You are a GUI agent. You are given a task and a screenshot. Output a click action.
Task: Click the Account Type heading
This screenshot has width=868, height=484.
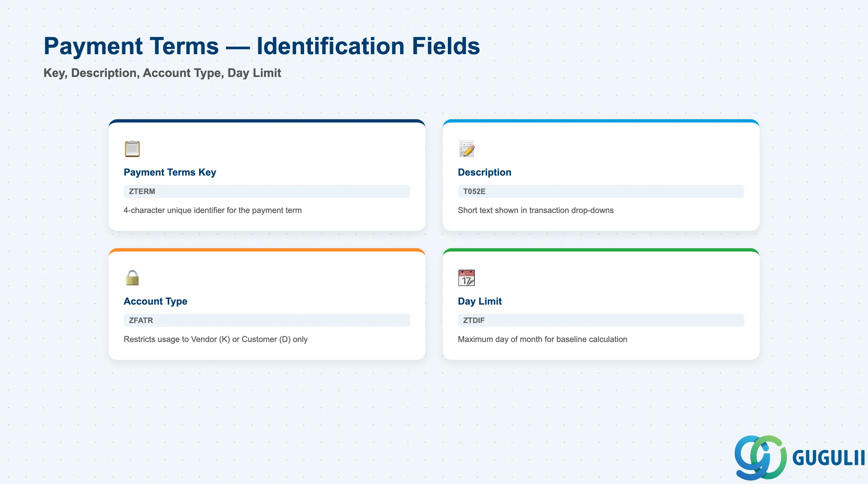[155, 301]
